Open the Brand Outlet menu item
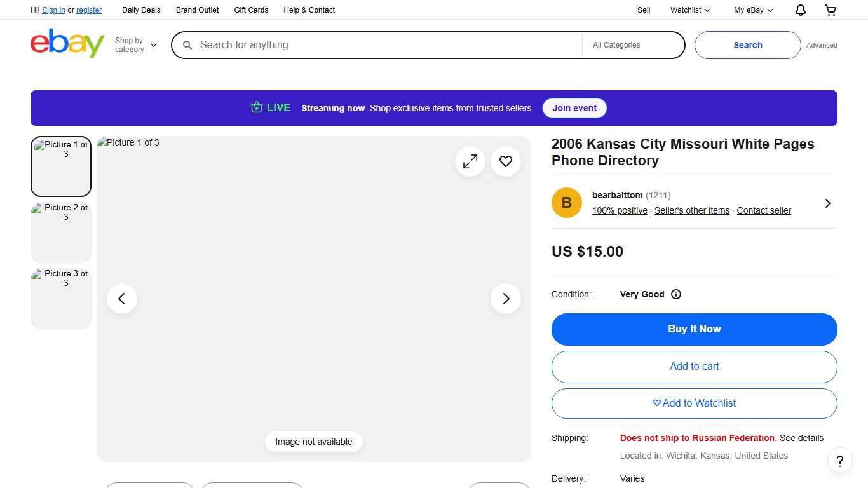868x488 pixels. tap(198, 10)
